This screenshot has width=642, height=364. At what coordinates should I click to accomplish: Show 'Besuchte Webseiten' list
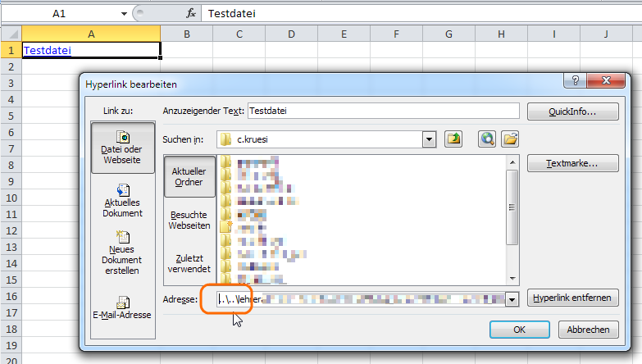tap(189, 219)
